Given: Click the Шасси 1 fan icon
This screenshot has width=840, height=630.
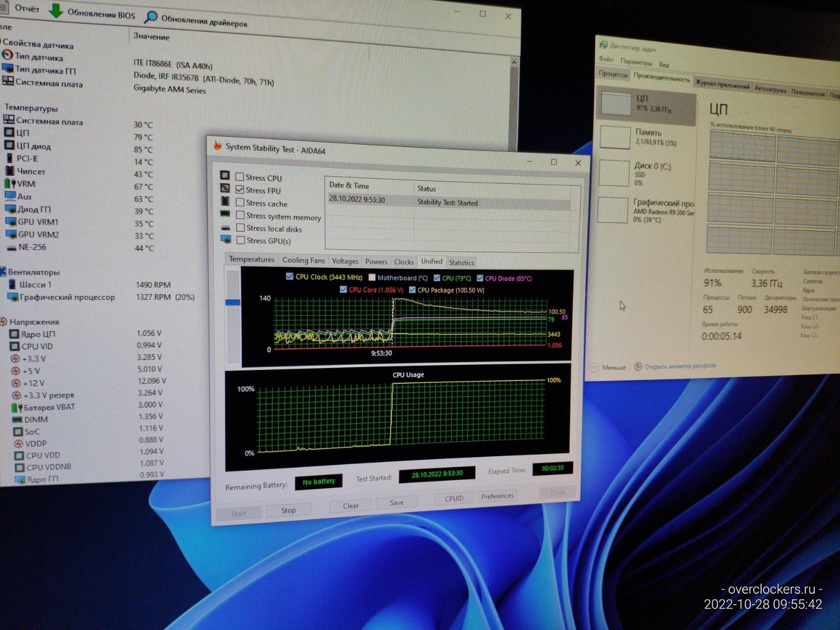Looking at the screenshot, I should [x=12, y=284].
